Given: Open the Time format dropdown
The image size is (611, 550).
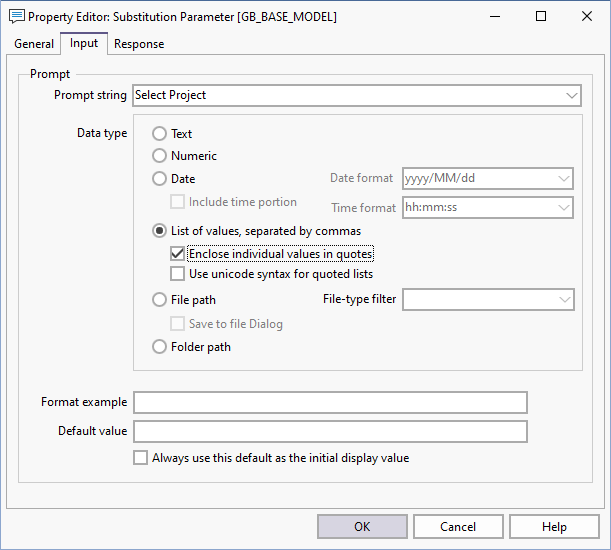Looking at the screenshot, I should pyautogui.click(x=564, y=207).
